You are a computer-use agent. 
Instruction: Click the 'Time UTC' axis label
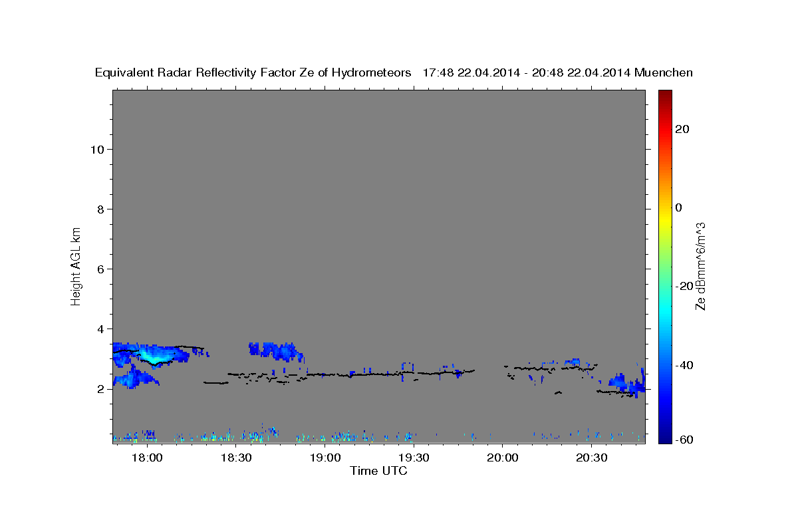coord(378,471)
